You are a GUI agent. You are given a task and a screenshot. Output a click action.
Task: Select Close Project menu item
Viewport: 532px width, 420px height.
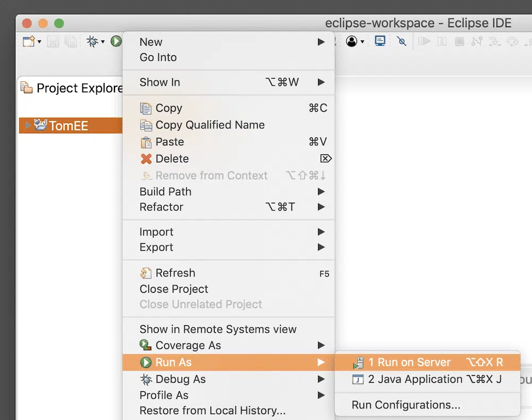[174, 289]
